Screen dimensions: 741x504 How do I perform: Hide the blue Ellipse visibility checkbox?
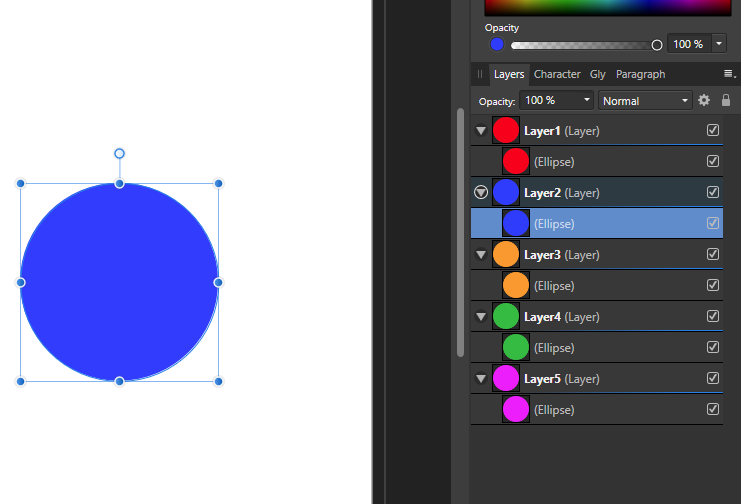[713, 223]
